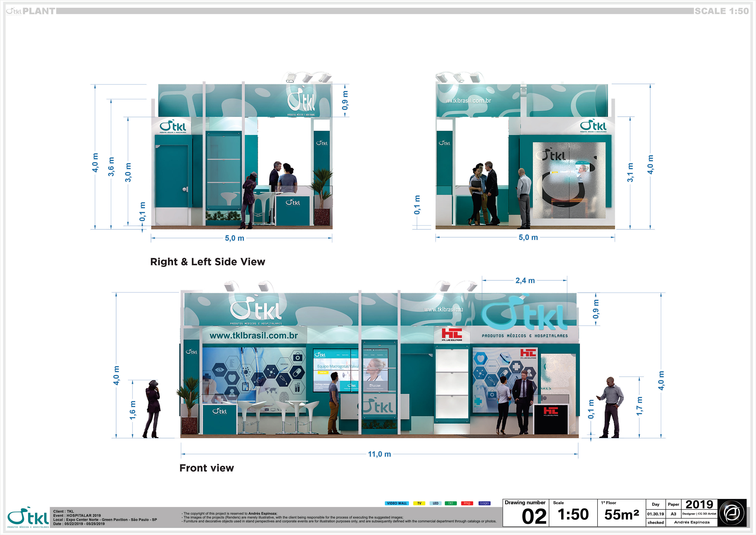Click the 3,1 m height dimension
This screenshot has width=756, height=535.
pos(630,172)
